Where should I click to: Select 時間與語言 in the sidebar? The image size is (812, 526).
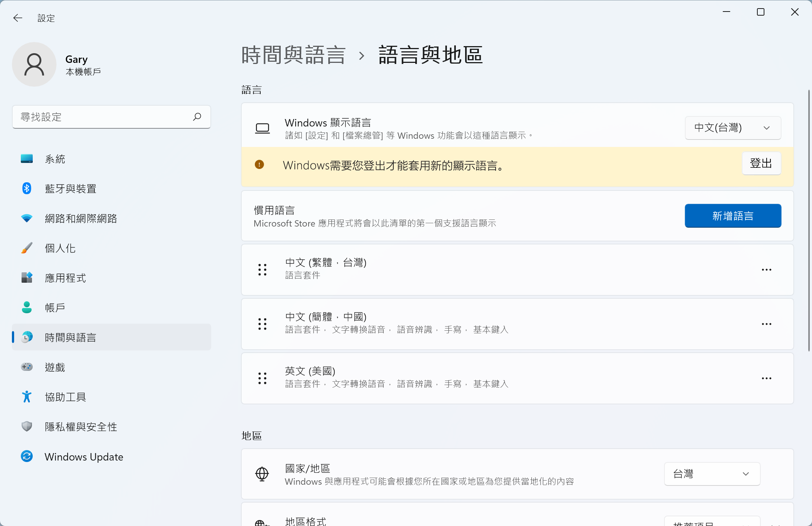(112, 337)
